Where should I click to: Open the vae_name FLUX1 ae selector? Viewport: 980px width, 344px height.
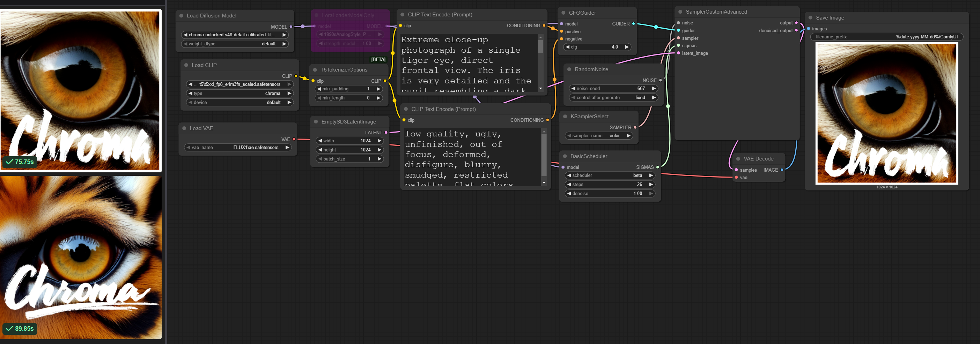pos(238,148)
